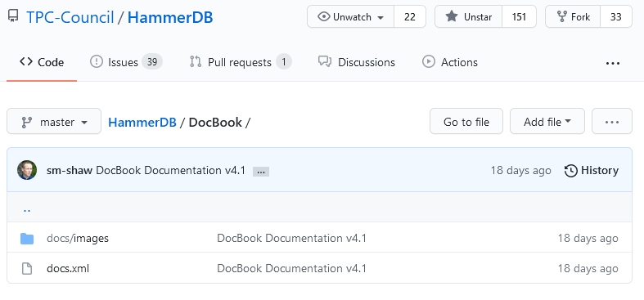Click the sm-shaw avatar image

[x=27, y=170]
